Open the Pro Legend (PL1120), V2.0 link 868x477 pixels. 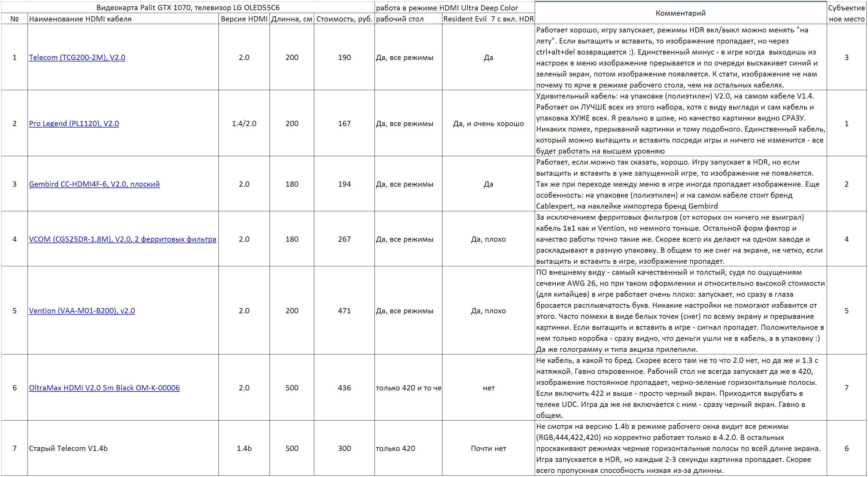click(74, 123)
